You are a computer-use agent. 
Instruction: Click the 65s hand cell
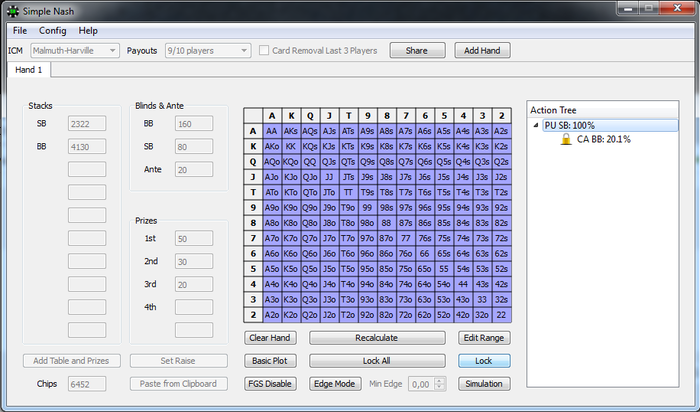(x=444, y=254)
